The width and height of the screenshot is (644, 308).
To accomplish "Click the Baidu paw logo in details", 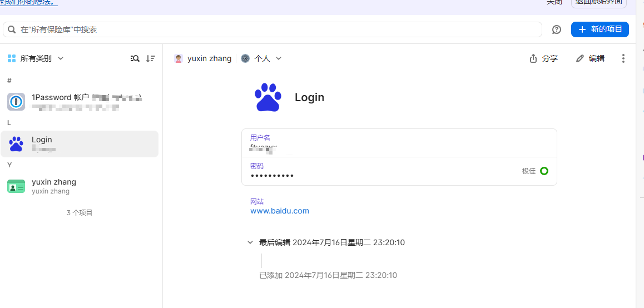I will pos(268,97).
